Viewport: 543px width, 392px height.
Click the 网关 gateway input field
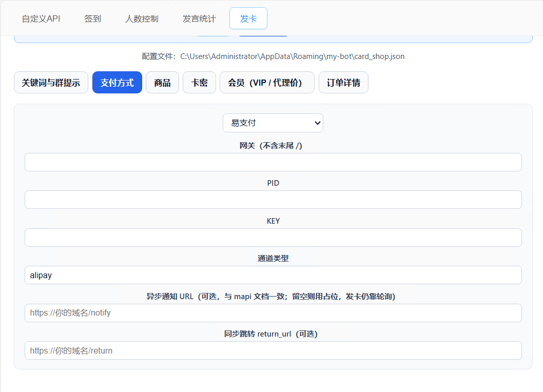[273, 162]
